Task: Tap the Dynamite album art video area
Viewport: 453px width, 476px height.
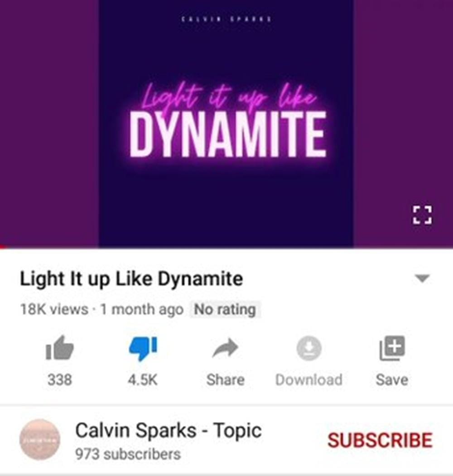Action: [x=226, y=123]
